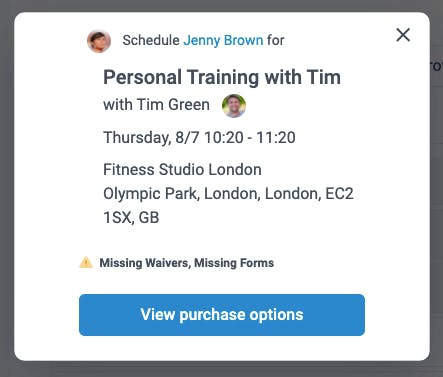Click the Fitness Studio London location name
443x377 pixels.
point(182,169)
